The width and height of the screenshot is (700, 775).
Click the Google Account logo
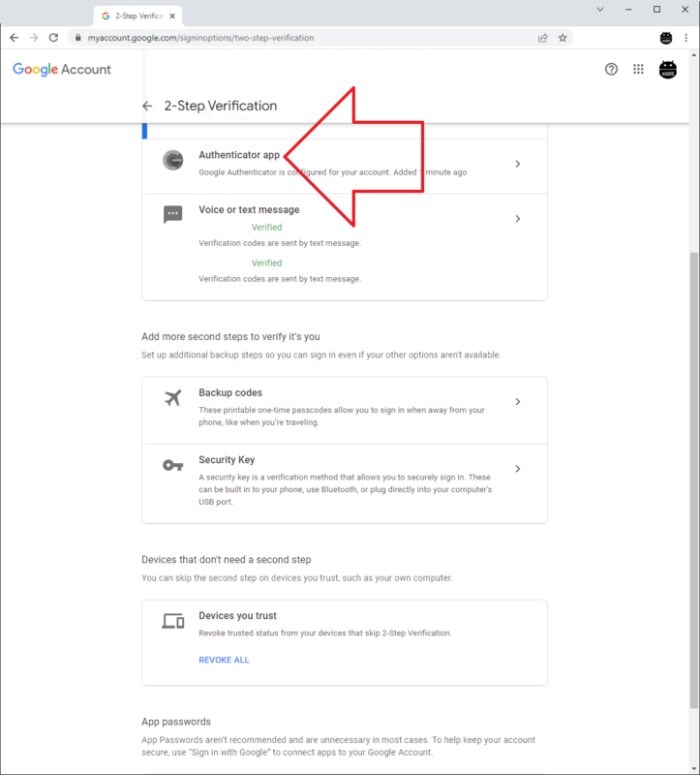[62, 70]
